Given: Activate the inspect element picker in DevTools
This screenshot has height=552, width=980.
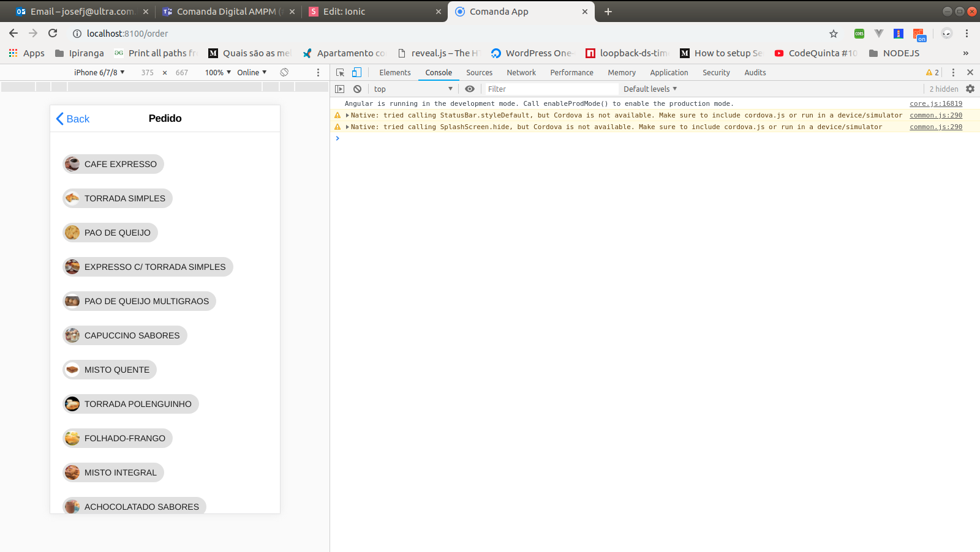Looking at the screenshot, I should click(x=341, y=72).
